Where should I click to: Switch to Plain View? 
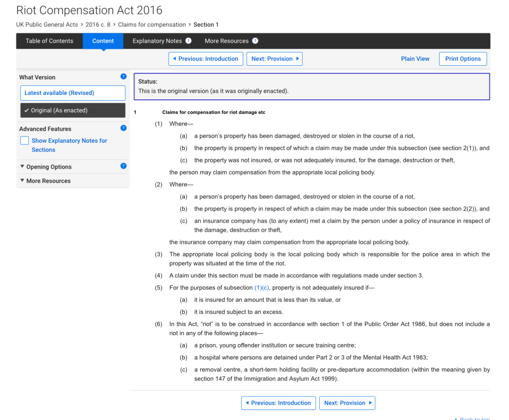point(415,59)
